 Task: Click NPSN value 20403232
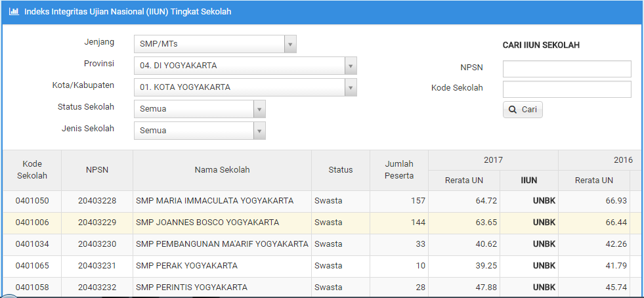click(x=97, y=287)
